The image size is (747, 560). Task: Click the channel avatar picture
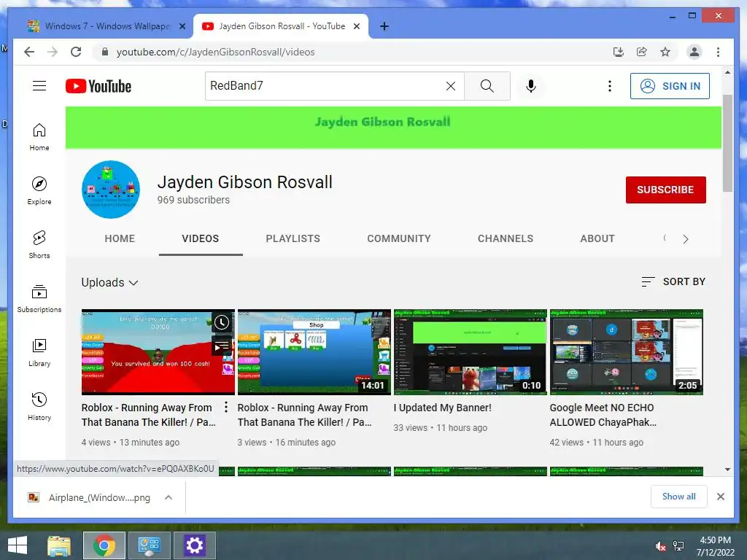point(111,190)
